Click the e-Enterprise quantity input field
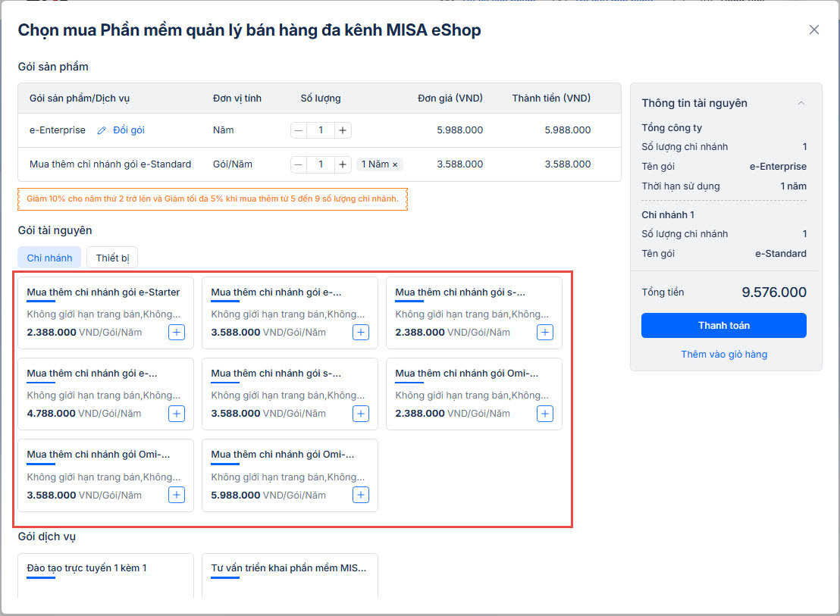Screen dimensions: 840x616 321,130
